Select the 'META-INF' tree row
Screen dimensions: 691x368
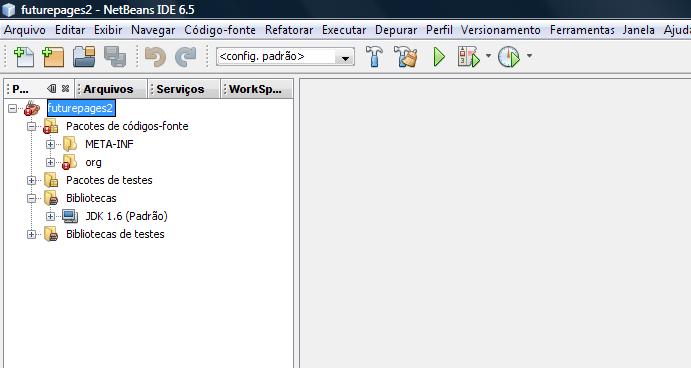(109, 144)
